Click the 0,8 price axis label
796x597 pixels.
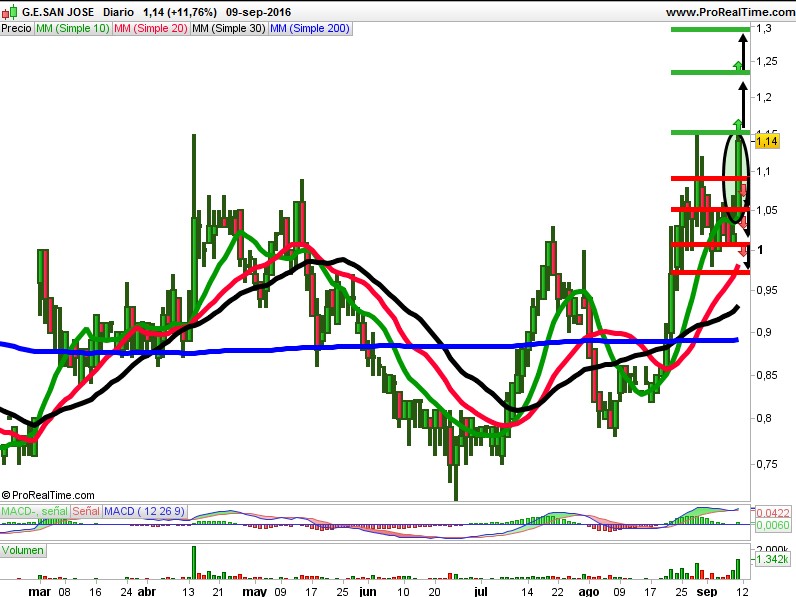(764, 418)
